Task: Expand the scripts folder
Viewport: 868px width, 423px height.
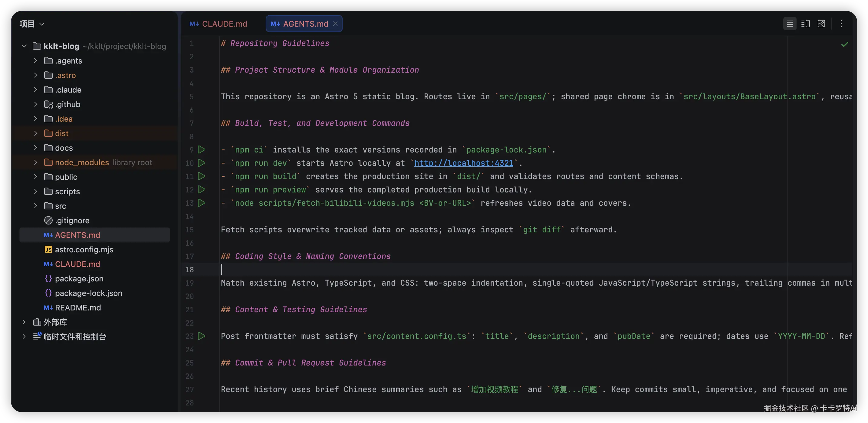Action: 35,191
